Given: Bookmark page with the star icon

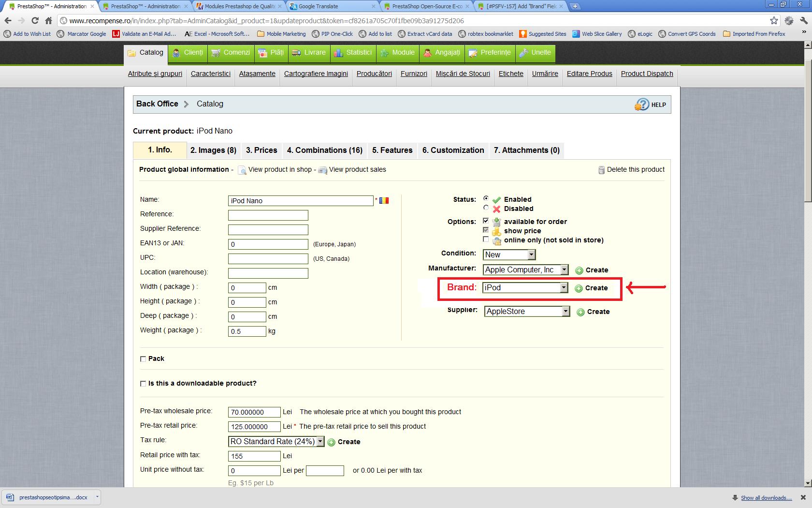Looking at the screenshot, I should point(774,21).
